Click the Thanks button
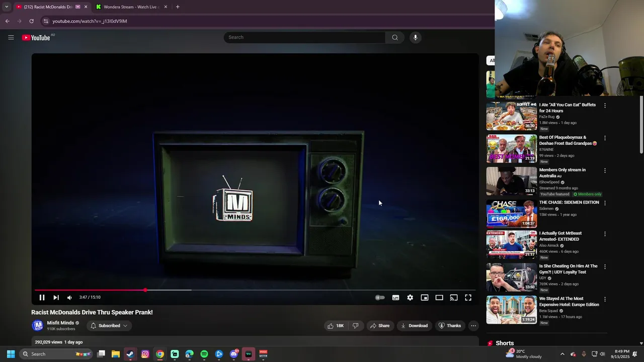Image resolution: width=644 pixels, height=362 pixels. (x=449, y=326)
